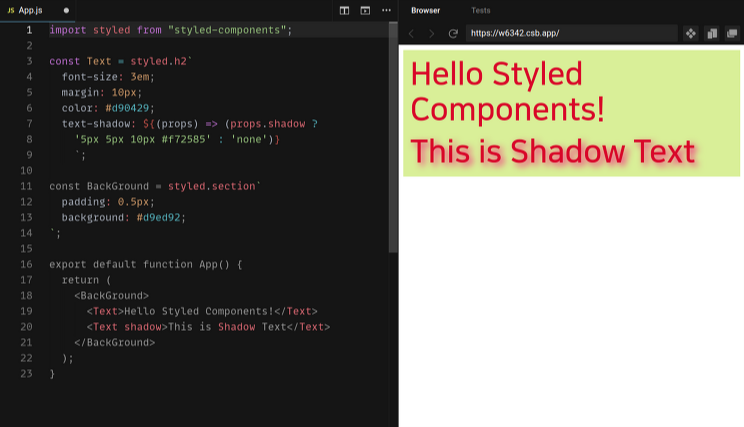Click the preview URL address field
The image size is (744, 427).
(571, 33)
